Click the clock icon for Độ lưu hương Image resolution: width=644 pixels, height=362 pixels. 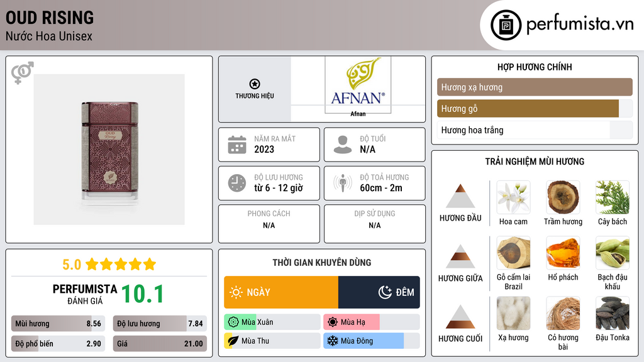(236, 183)
